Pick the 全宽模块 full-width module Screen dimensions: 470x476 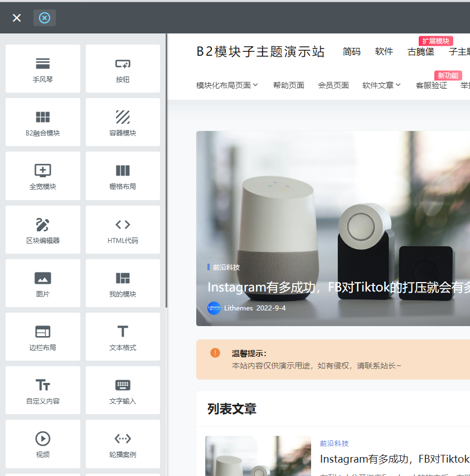(x=43, y=176)
